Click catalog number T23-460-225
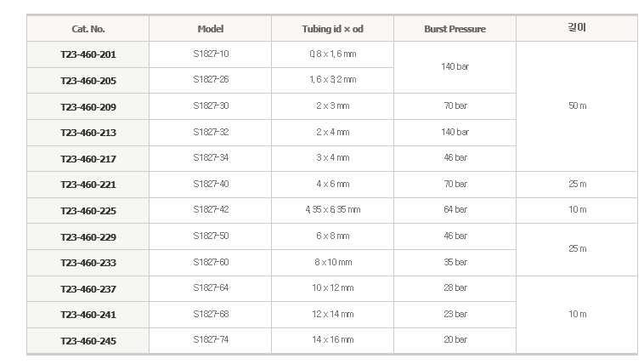Screen dimensions: 644x364 (x=88, y=211)
